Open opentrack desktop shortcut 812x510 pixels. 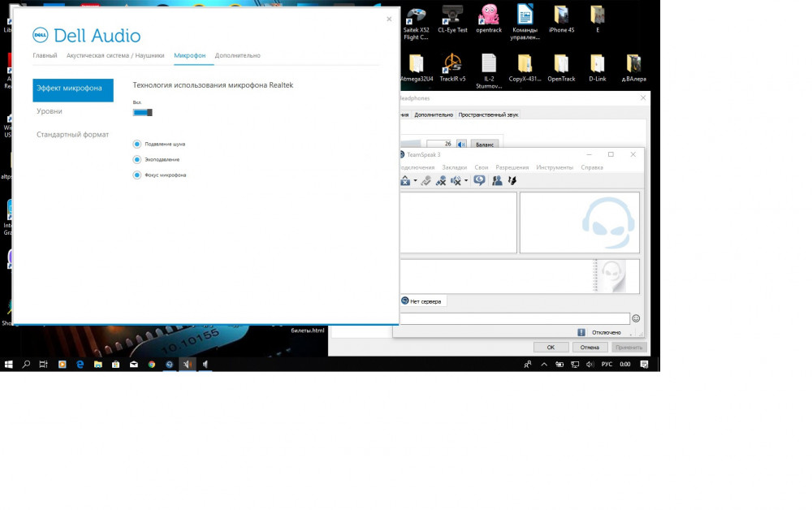pyautogui.click(x=489, y=19)
